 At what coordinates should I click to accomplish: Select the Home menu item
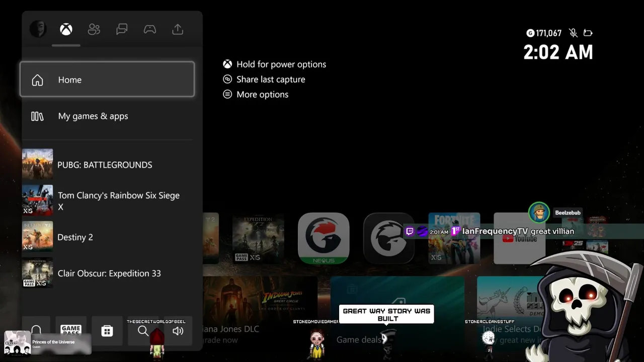(107, 79)
